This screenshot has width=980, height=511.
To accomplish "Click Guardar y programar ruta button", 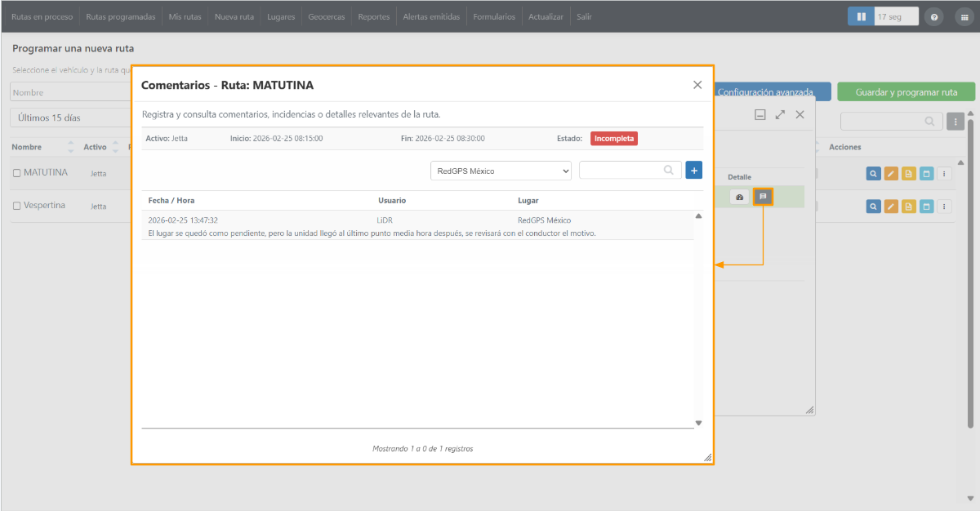I will pyautogui.click(x=906, y=92).
